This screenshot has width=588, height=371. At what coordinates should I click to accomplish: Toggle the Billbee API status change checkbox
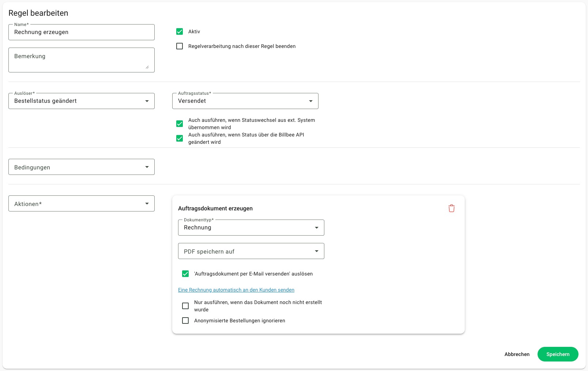click(180, 138)
